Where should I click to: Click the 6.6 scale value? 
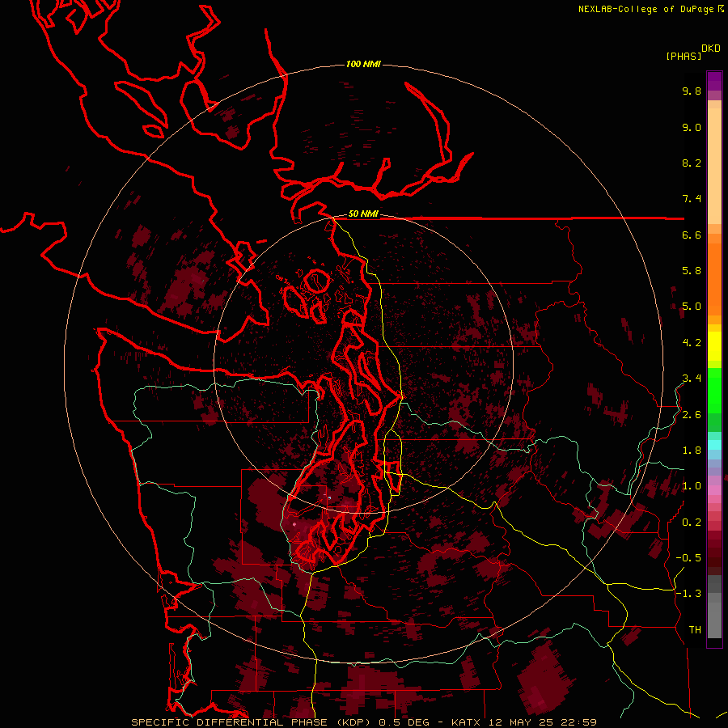692,235
